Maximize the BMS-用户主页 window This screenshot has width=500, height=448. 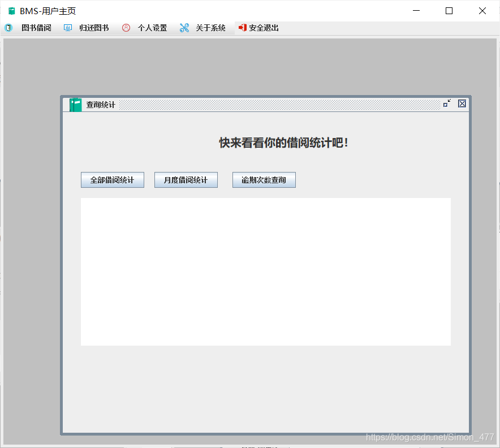[449, 11]
